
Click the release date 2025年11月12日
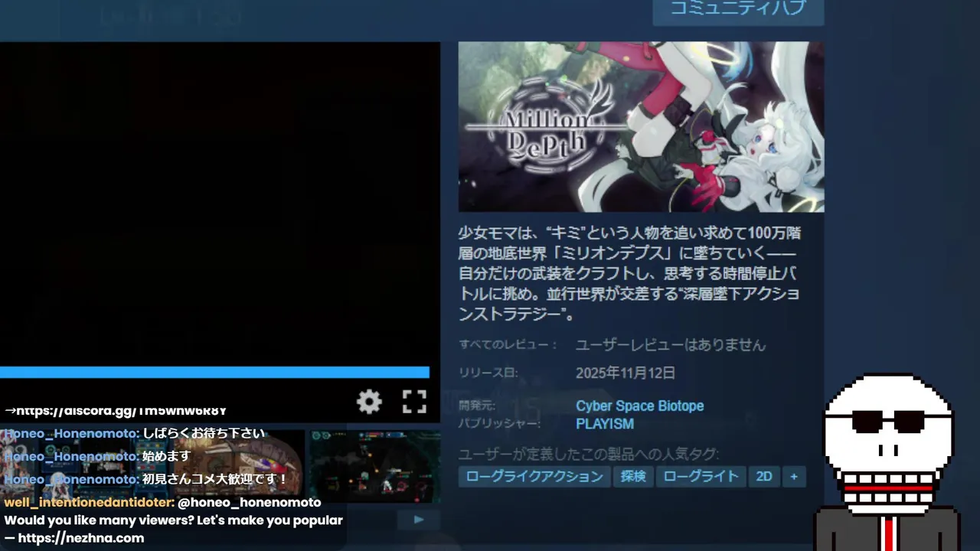coord(626,373)
